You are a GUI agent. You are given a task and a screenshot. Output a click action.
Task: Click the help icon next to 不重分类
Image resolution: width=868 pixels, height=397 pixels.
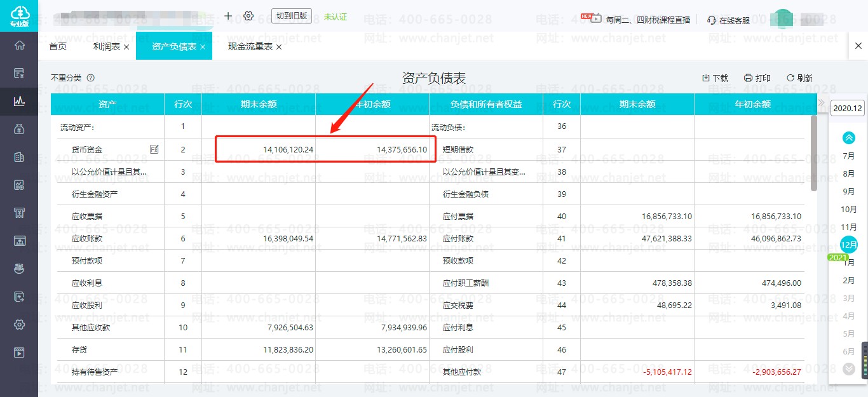coord(90,77)
